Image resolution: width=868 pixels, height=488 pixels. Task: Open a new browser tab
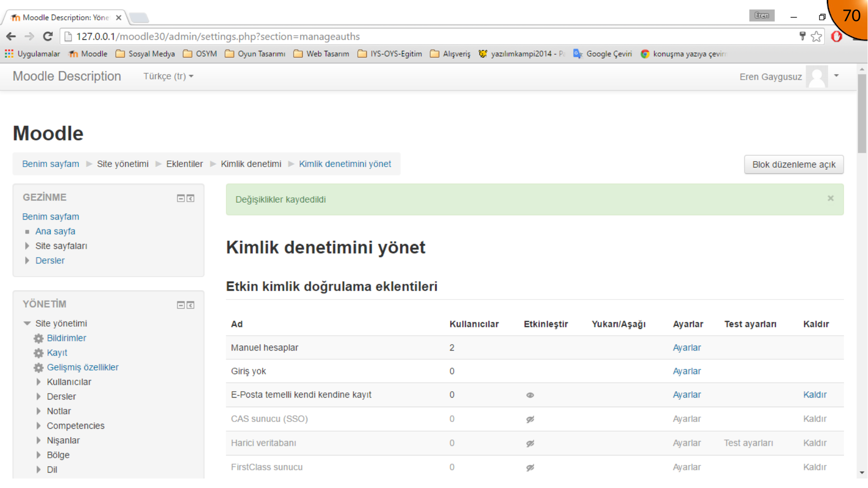point(139,18)
